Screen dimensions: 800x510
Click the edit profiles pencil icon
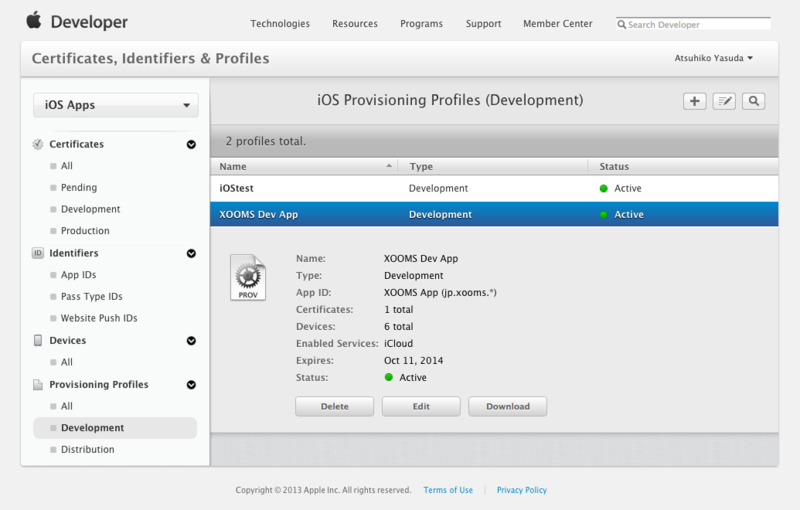coord(724,101)
